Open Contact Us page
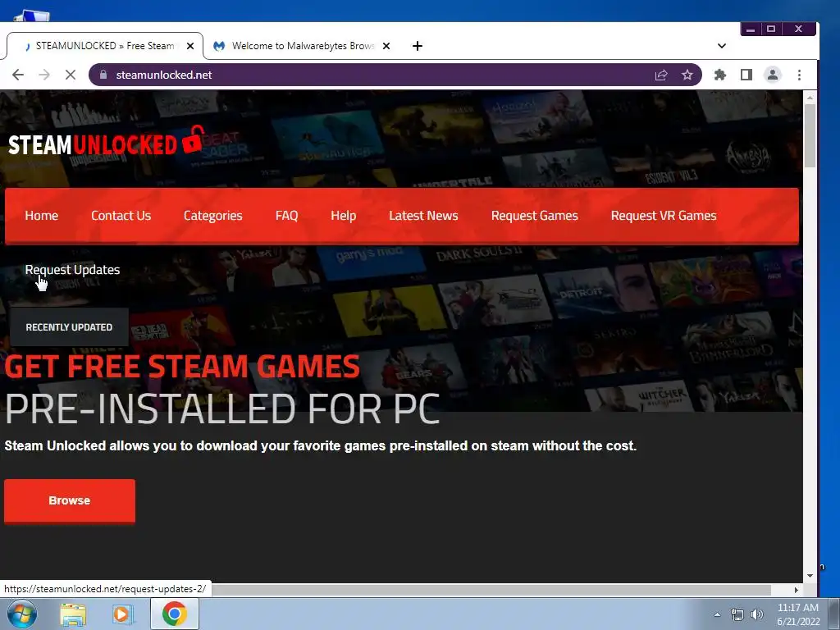This screenshot has width=840, height=630. coord(121,216)
